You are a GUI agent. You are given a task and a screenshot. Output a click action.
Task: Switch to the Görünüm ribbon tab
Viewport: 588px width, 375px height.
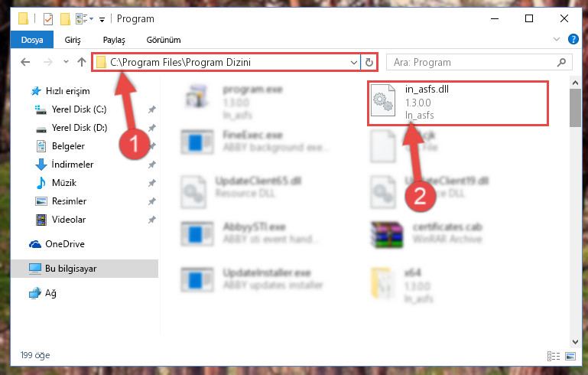[164, 40]
